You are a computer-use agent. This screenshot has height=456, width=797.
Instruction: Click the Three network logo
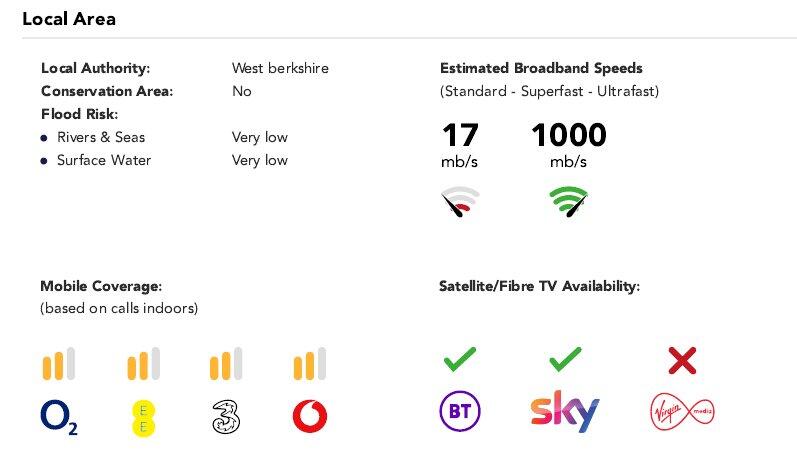coord(227,416)
